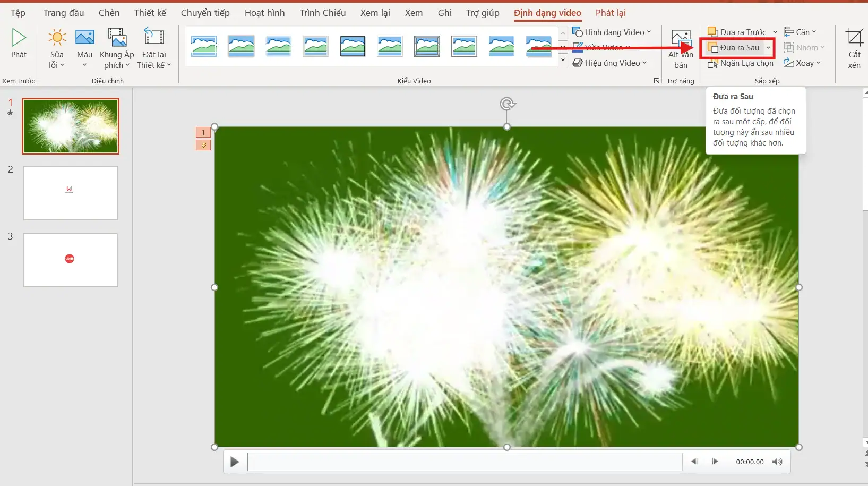868x486 pixels.
Task: Switch to the Trình Chiếu slideshow tab
Action: click(323, 13)
